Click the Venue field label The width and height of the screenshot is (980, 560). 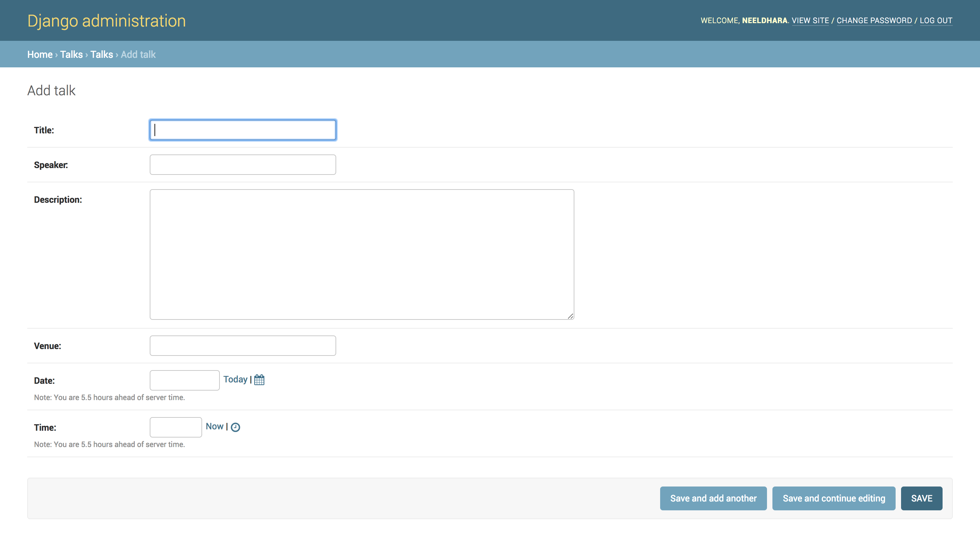coord(48,346)
